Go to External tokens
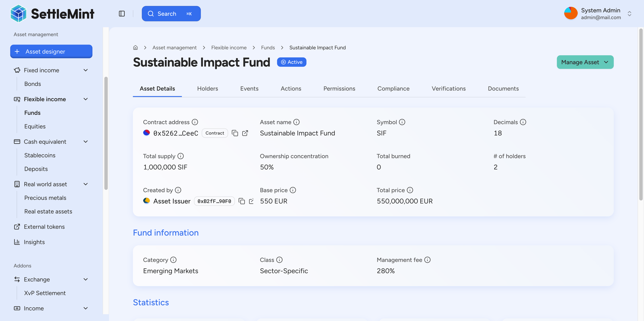 click(x=44, y=227)
